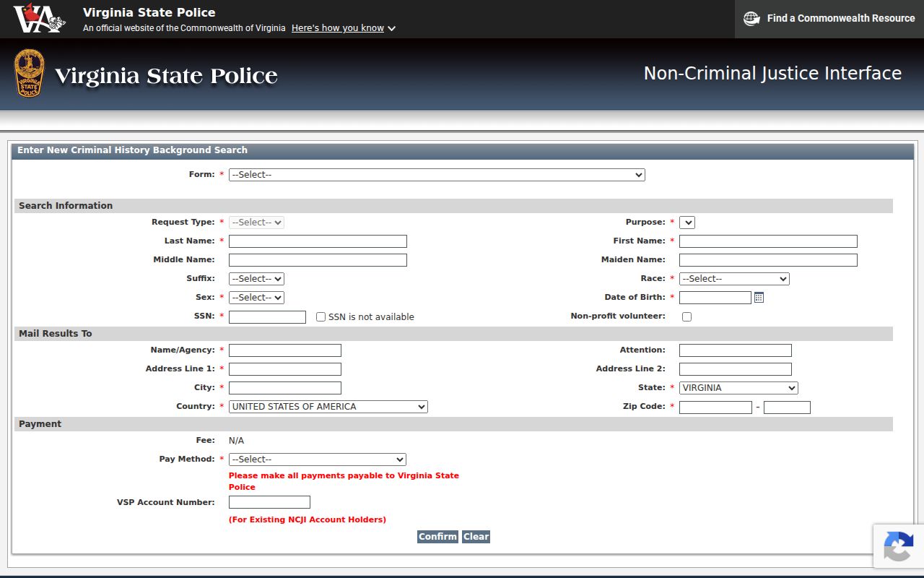The image size is (924, 578).
Task: Focus the Address Line 2 field
Action: coord(736,369)
